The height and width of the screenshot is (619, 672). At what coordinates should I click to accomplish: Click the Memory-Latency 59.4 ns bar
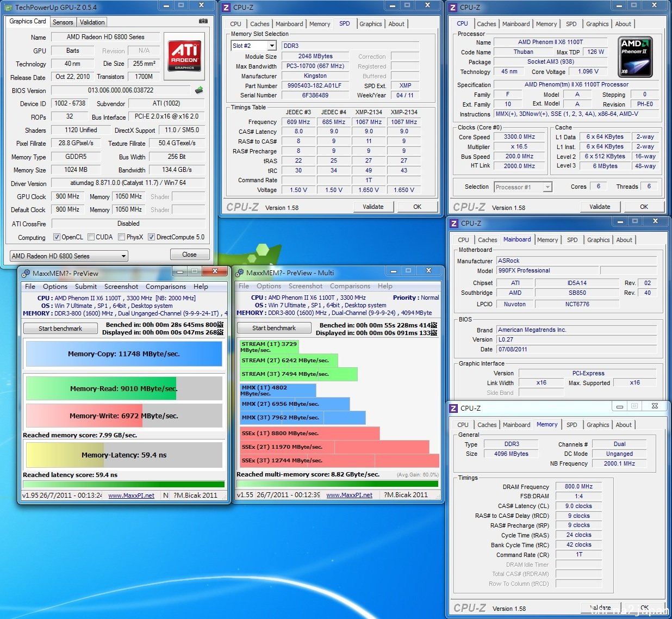[124, 455]
